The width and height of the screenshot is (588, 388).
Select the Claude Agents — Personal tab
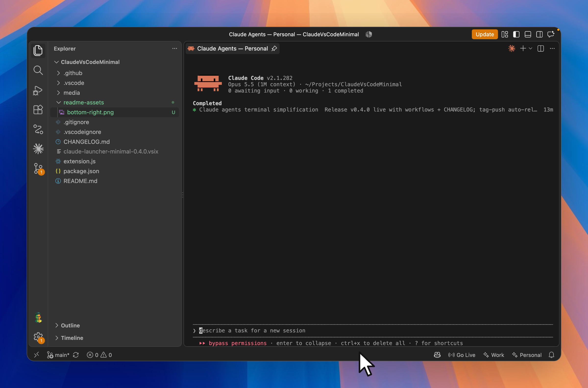(232, 49)
